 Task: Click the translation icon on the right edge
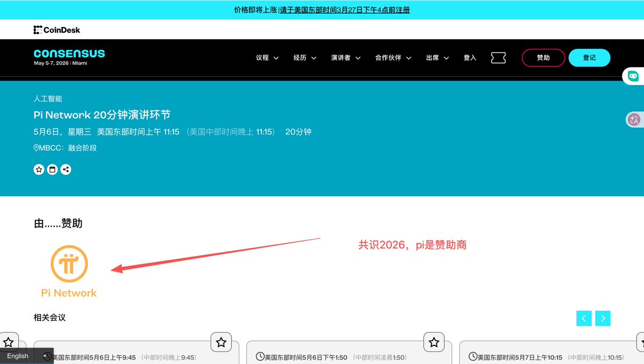[x=634, y=119]
